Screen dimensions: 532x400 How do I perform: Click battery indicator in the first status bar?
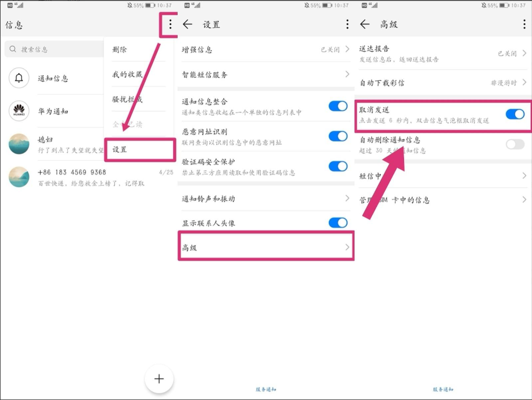pos(150,6)
